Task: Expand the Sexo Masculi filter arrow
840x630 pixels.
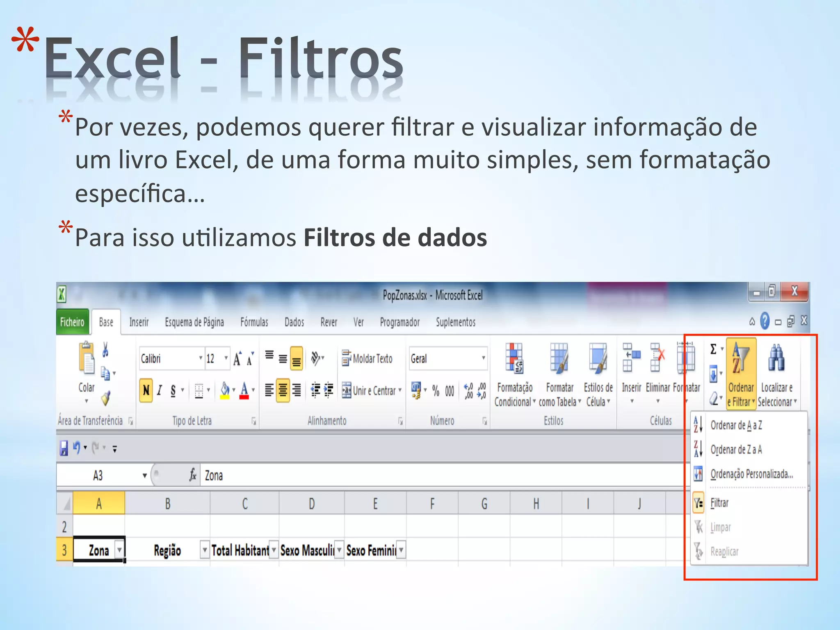Action: coord(339,550)
